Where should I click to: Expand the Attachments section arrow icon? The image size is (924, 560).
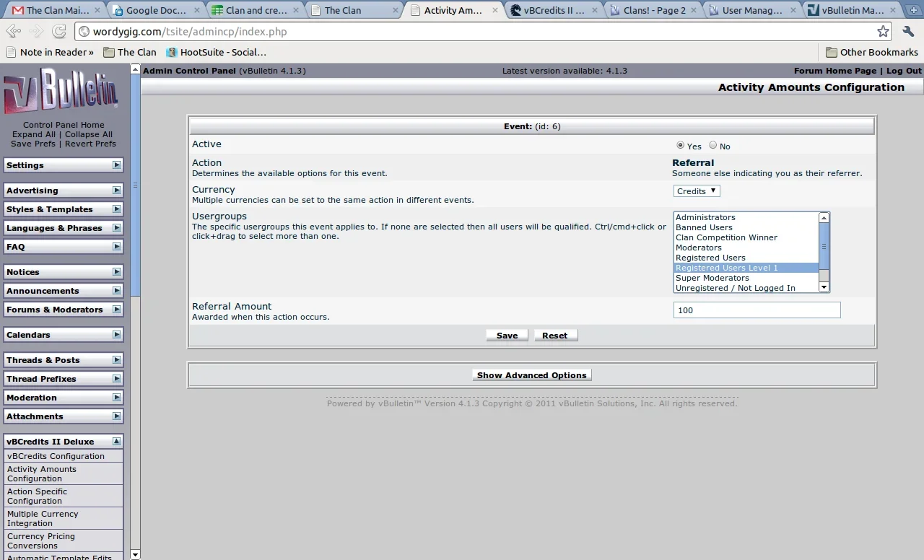(x=116, y=416)
